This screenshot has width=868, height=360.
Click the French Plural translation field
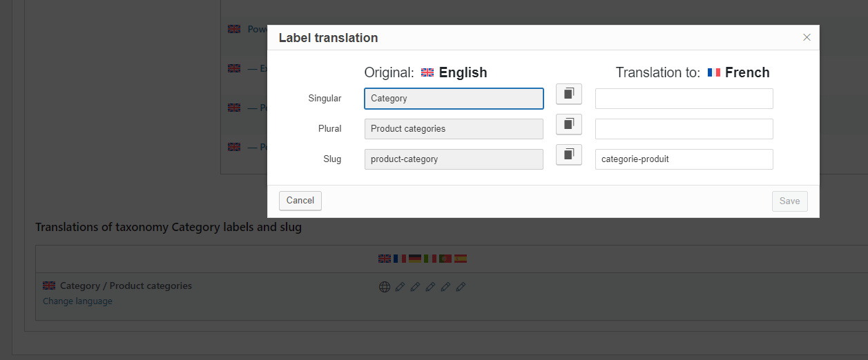684,129
